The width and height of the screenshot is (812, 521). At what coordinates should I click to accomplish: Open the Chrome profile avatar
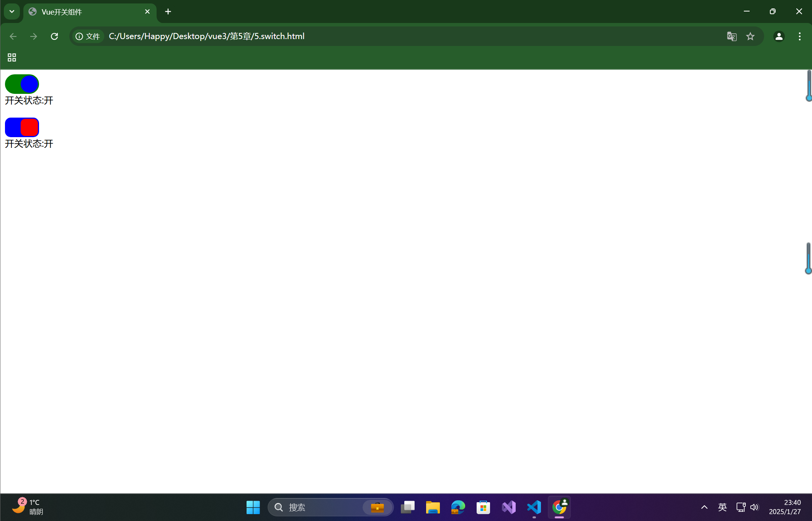click(x=779, y=36)
